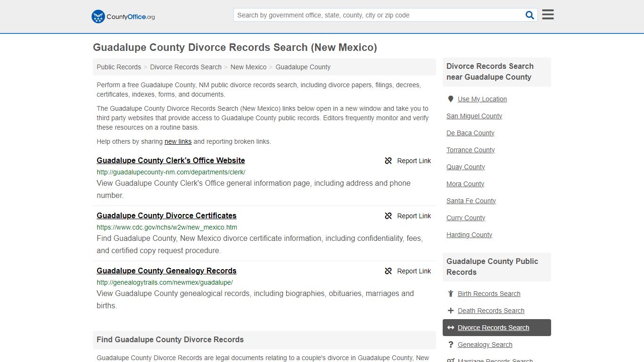644x362 pixels.
Task: Open Birth Records Search
Action: point(489,294)
